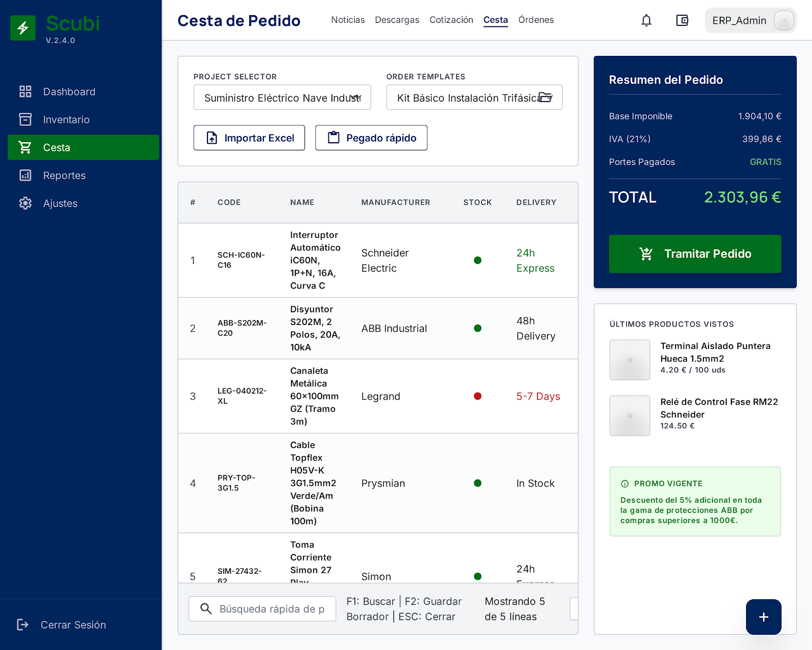This screenshot has width=812, height=650.
Task: Click the Scubi lightning bolt logo
Action: coord(23,28)
